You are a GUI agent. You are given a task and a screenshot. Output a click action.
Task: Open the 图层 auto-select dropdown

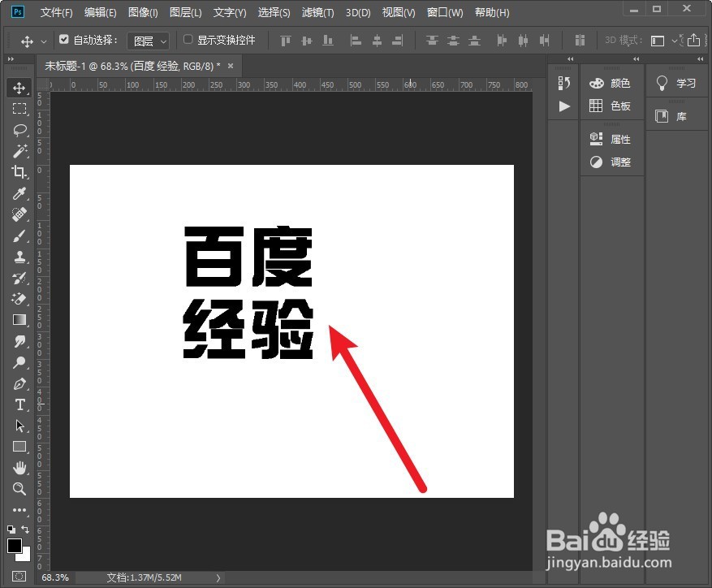pos(148,41)
